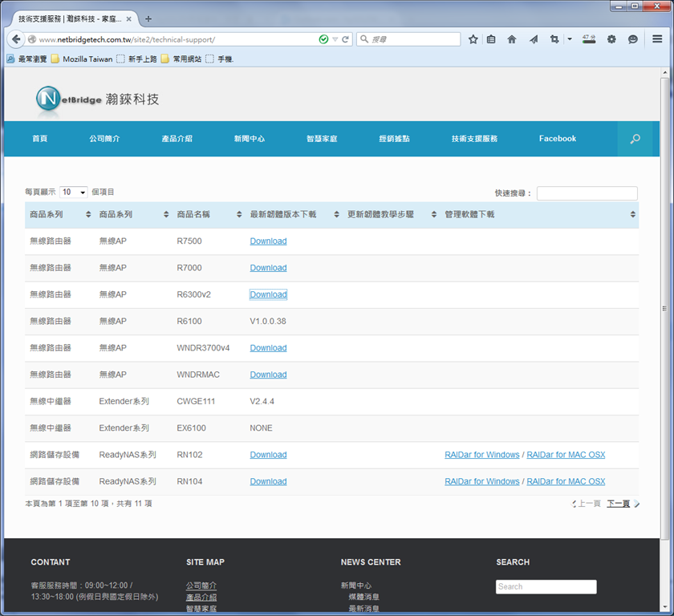The width and height of the screenshot is (674, 616).
Task: Select the 技術支援服務 browser tab
Action: tap(74, 19)
